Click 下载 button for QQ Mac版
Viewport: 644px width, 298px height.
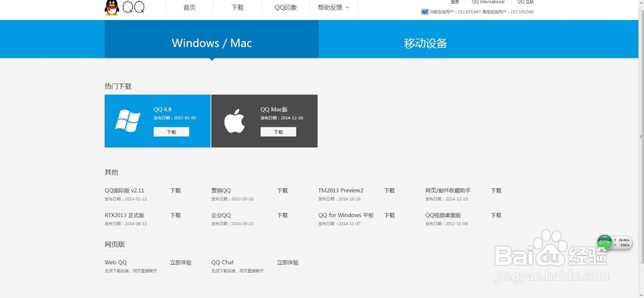pos(278,132)
